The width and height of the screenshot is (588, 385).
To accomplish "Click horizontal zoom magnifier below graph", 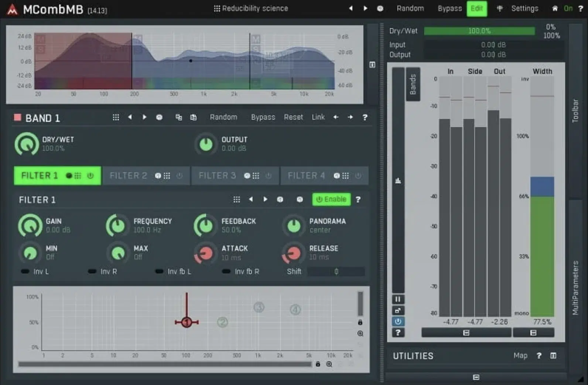I will click(x=329, y=364).
